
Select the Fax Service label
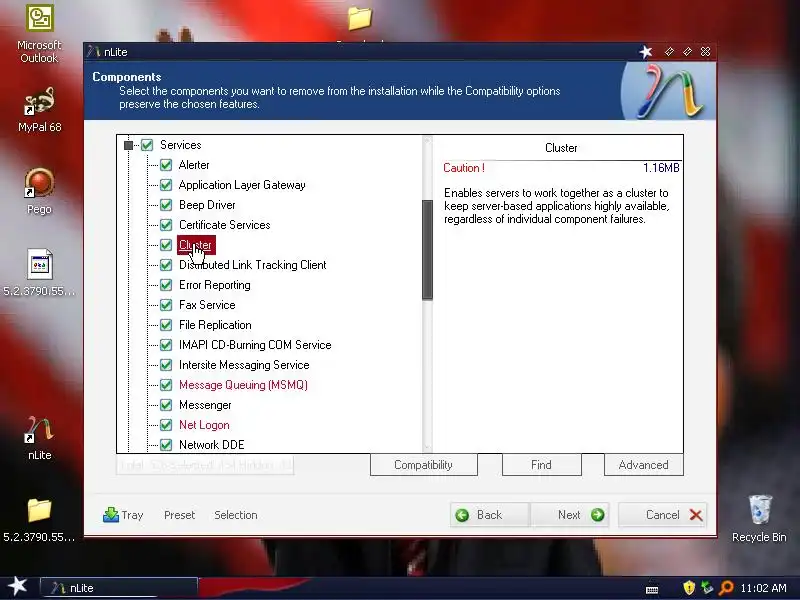207,305
